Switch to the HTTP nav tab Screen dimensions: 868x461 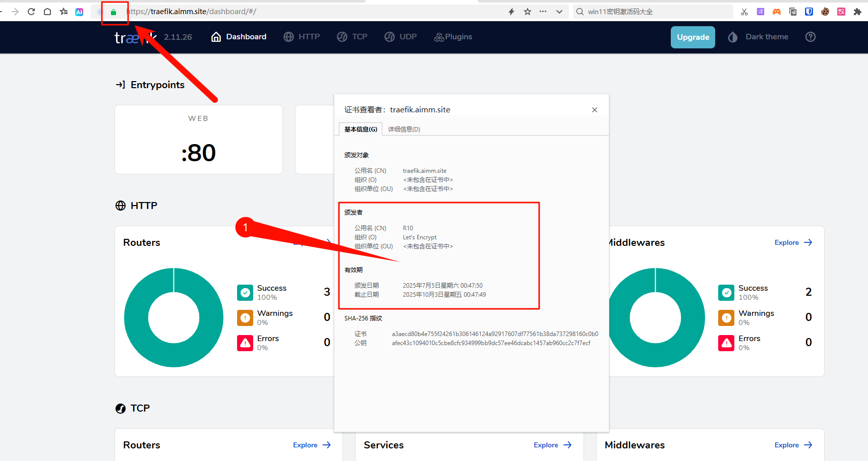click(302, 37)
